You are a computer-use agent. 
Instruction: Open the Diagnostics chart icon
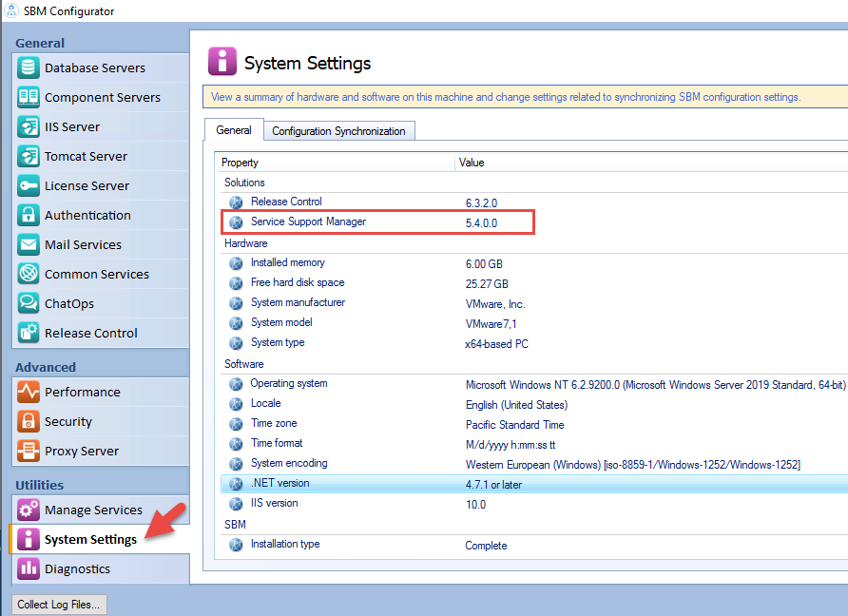[29, 569]
